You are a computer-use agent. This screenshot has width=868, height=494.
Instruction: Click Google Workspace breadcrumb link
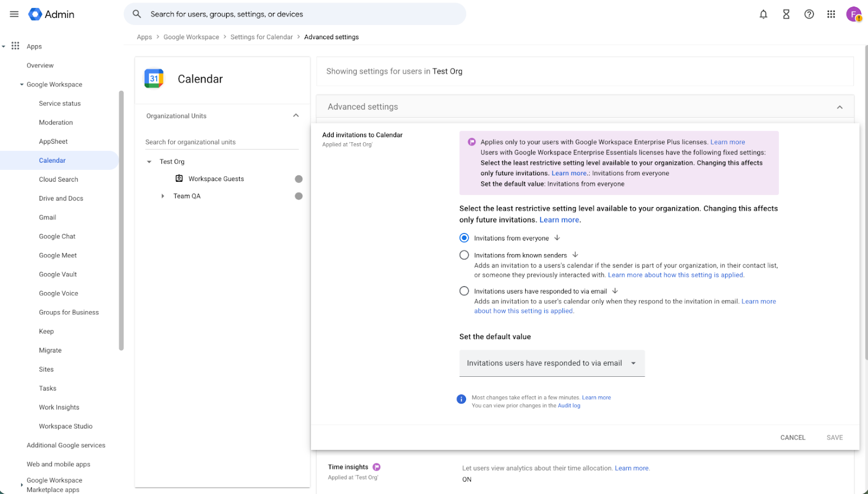tap(192, 37)
